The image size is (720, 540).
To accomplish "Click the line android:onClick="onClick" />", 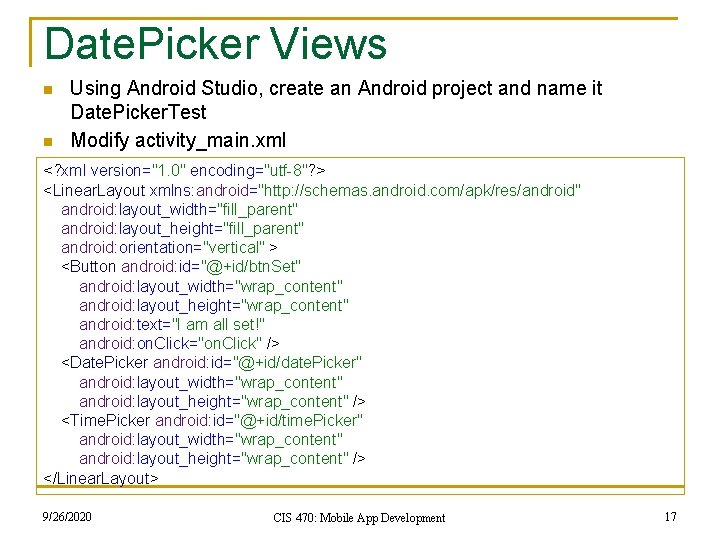I will (x=179, y=343).
